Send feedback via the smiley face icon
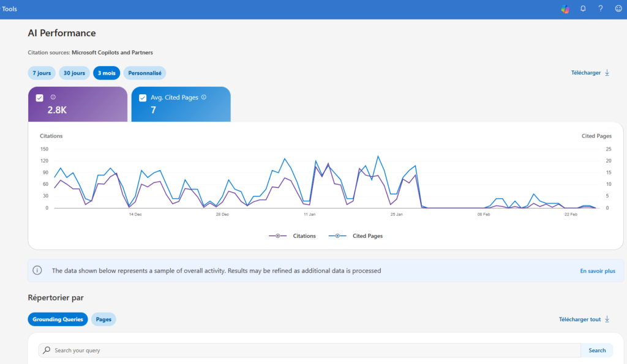Viewport: 627px width, 364px height. [x=617, y=9]
